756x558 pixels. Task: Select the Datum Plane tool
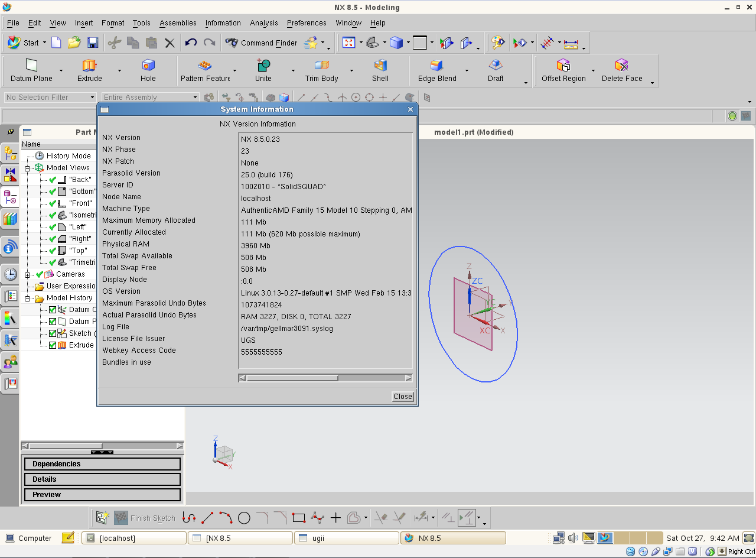click(31, 66)
